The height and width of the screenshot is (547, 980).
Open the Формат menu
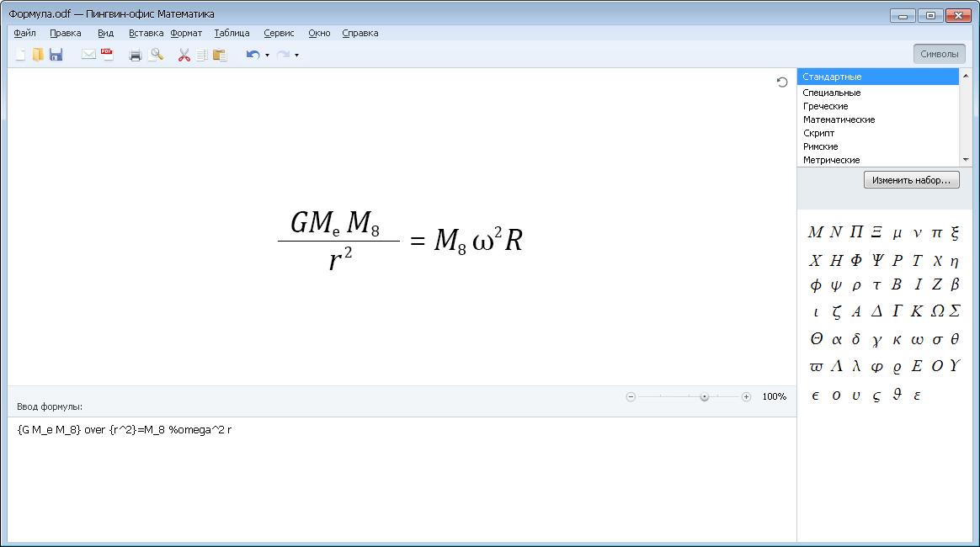coord(186,33)
